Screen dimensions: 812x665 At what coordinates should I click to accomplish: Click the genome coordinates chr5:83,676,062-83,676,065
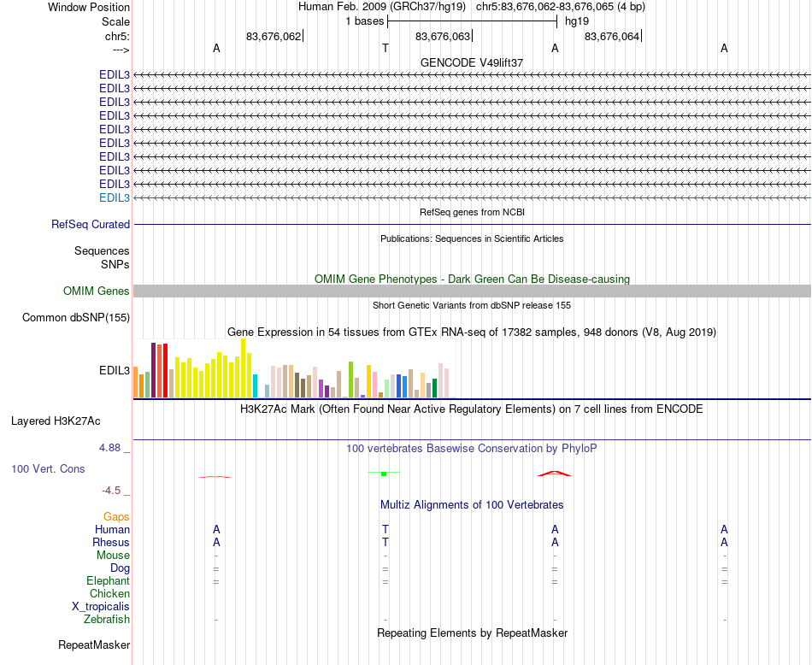coord(544,7)
